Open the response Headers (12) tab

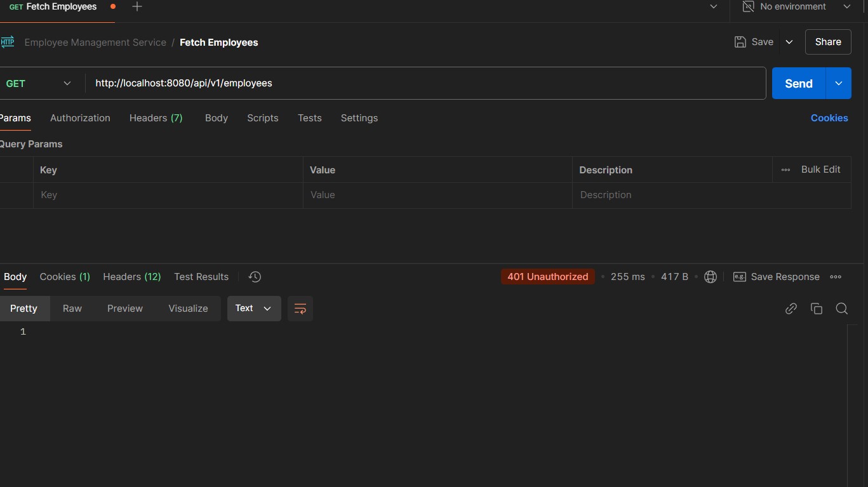coord(132,277)
